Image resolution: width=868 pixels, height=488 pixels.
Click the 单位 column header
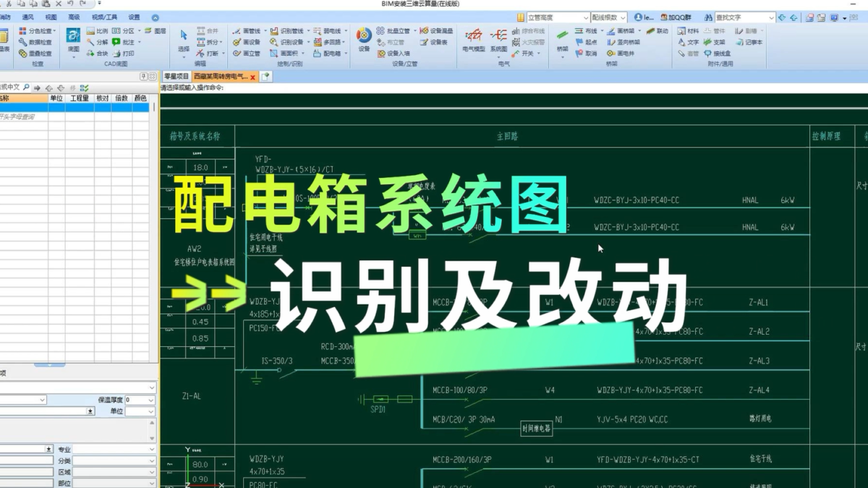pos(56,98)
